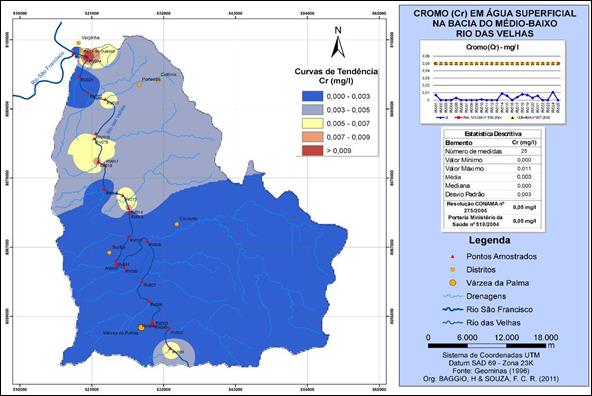Click 'Fonte: Geominas (1996)' text
Viewport: 592px width, 396px height.
pos(491,371)
